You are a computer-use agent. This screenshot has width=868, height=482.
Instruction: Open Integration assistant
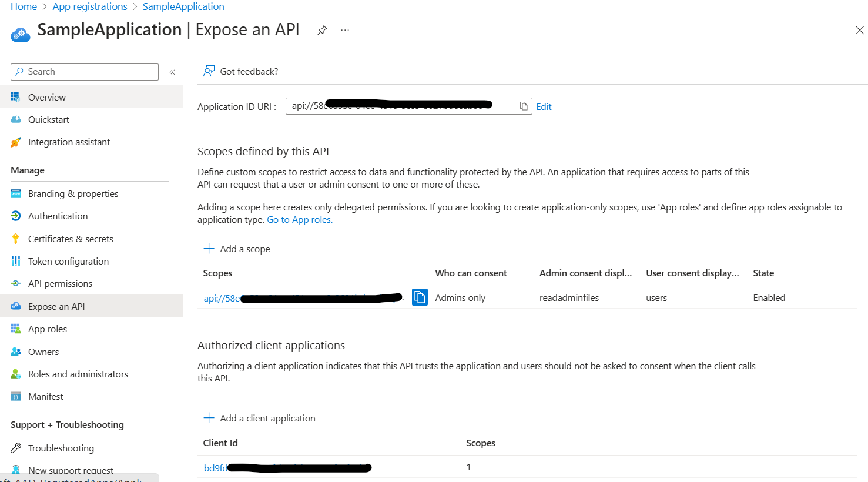pos(69,142)
